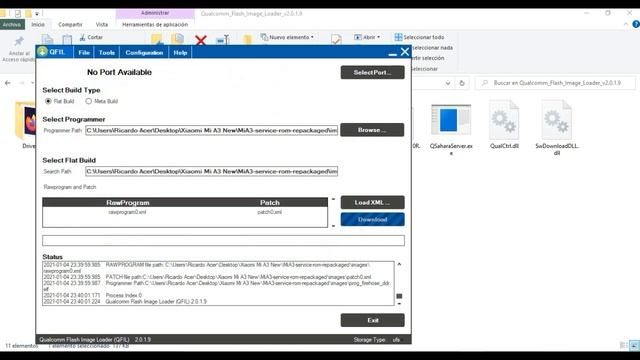Click the blue Explorer help icon
Viewport: 640px width, 360px height.
pyautogui.click(x=636, y=24)
